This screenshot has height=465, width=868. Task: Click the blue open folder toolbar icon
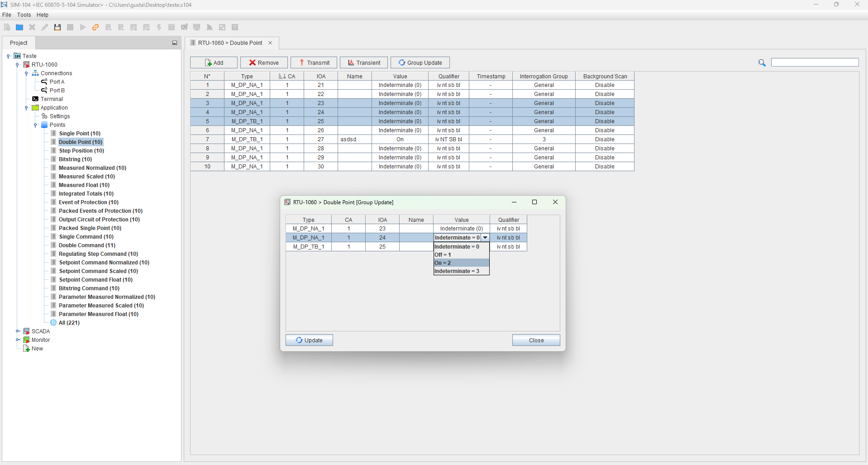(x=19, y=28)
